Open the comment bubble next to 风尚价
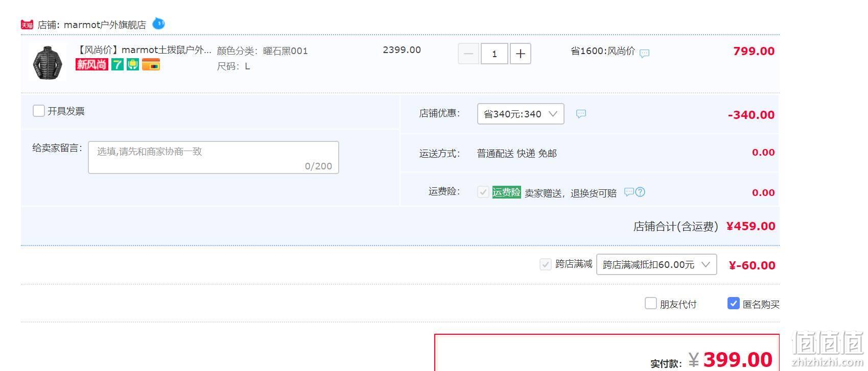 coord(645,53)
